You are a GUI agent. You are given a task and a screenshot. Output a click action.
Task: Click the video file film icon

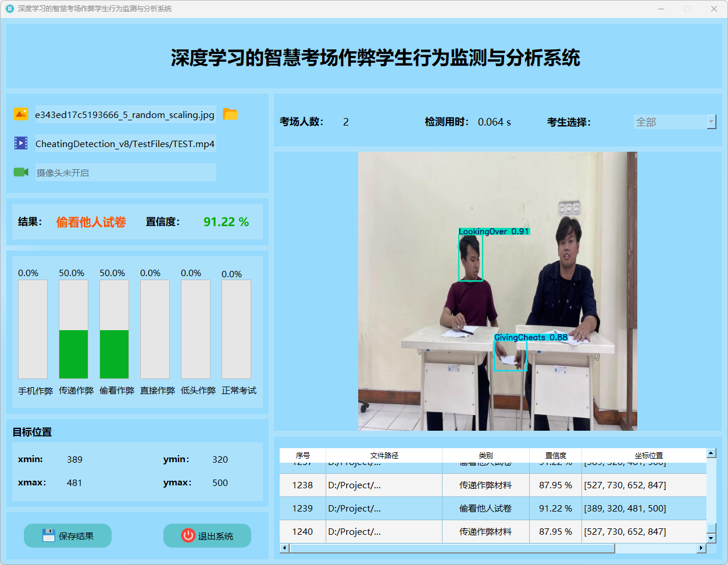pos(21,143)
